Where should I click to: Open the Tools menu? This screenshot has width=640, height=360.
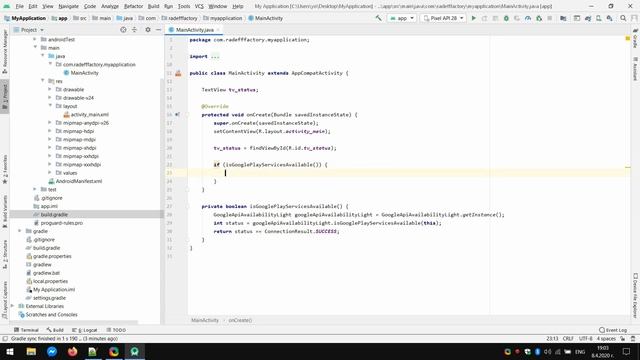click(184, 6)
